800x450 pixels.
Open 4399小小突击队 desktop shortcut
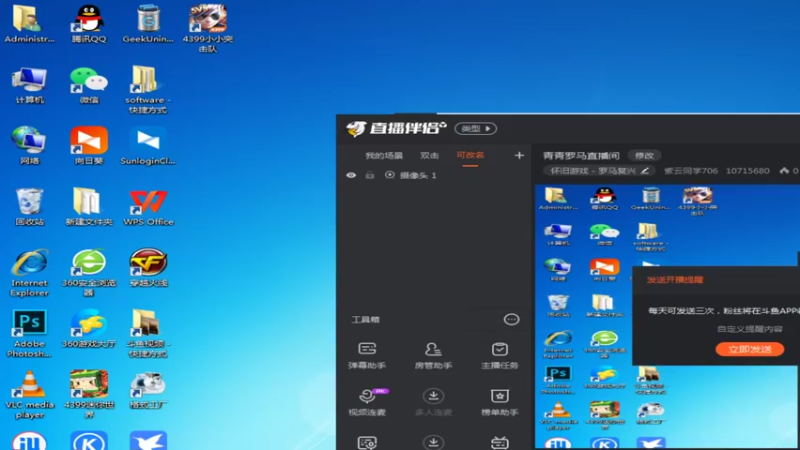208,28
